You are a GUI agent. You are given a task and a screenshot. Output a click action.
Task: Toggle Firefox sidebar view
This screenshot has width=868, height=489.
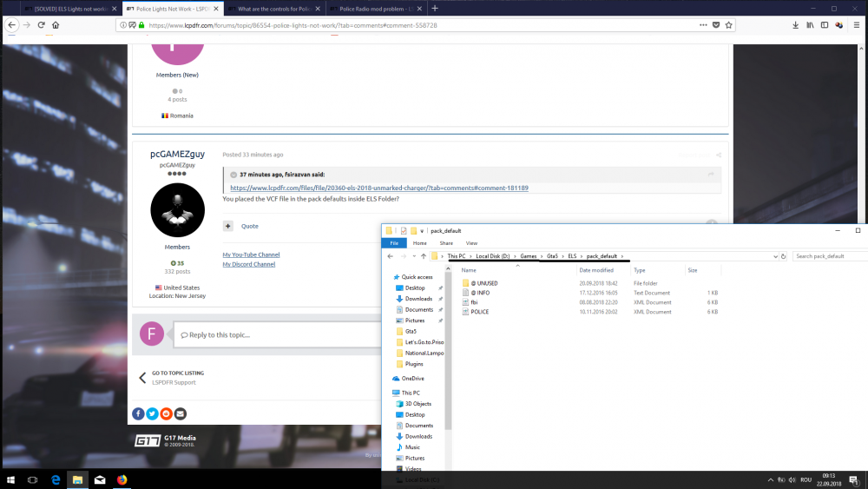(825, 25)
